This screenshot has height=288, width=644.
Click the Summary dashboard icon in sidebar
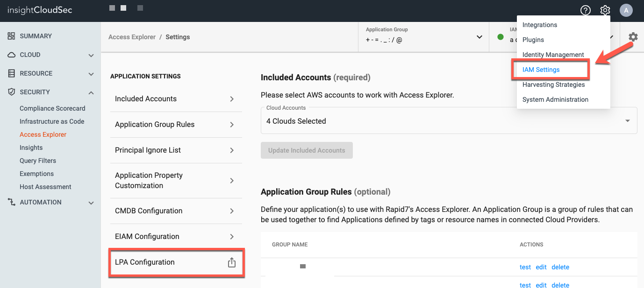(12, 36)
